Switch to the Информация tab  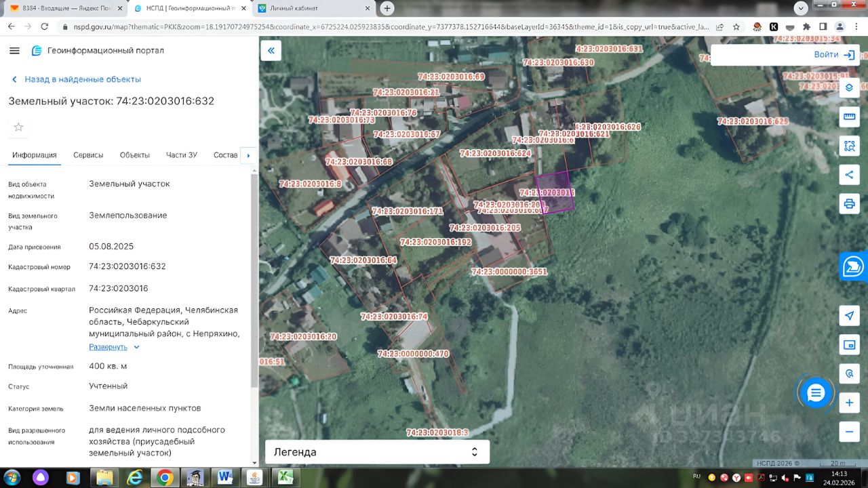[x=35, y=155]
